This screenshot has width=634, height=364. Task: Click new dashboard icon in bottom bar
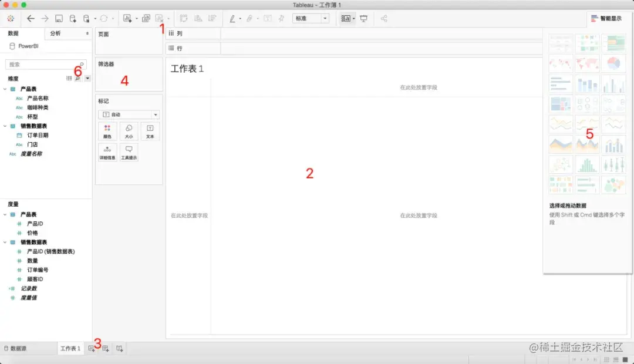tap(106, 348)
